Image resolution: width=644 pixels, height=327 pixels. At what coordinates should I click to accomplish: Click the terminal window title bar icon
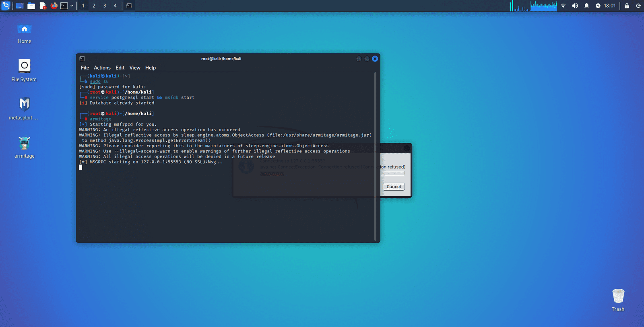click(x=82, y=59)
